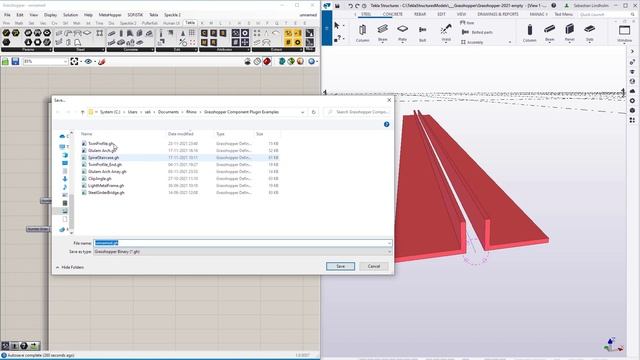Open the Save as type dropdown
The height and width of the screenshot is (360, 640).
click(x=242, y=252)
